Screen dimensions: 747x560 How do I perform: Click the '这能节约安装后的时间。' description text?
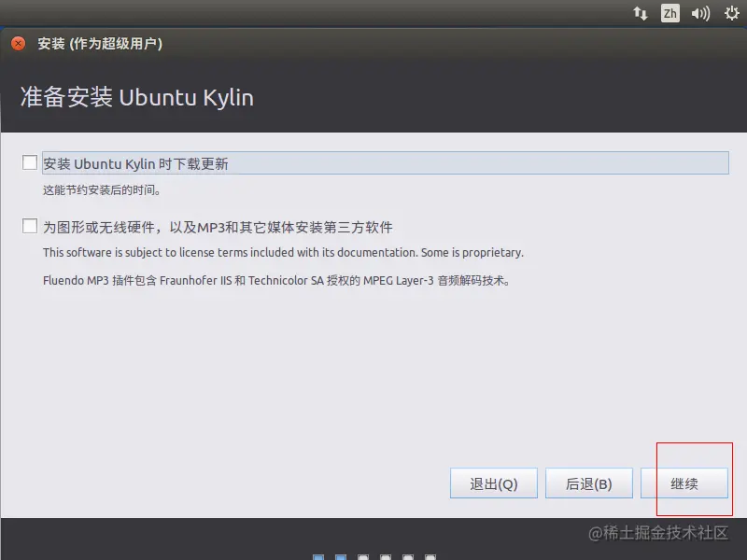102,190
